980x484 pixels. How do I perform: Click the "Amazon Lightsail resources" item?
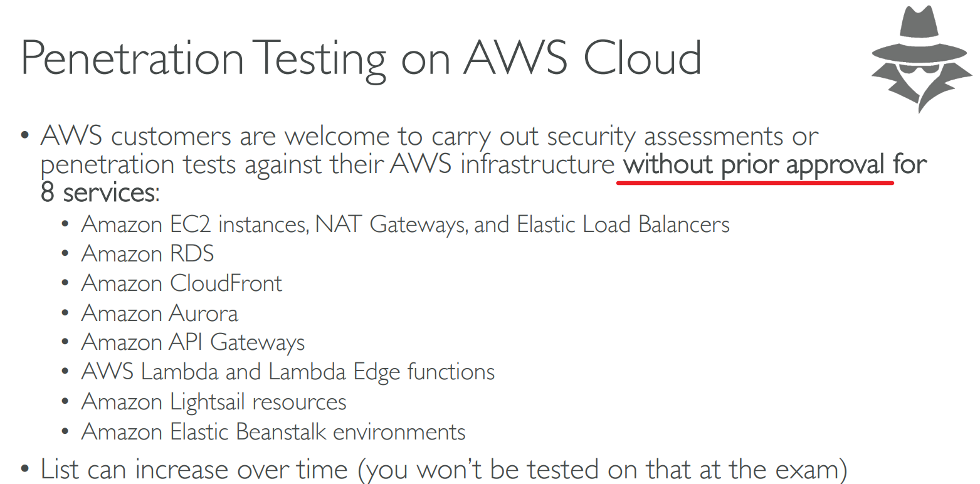click(213, 402)
